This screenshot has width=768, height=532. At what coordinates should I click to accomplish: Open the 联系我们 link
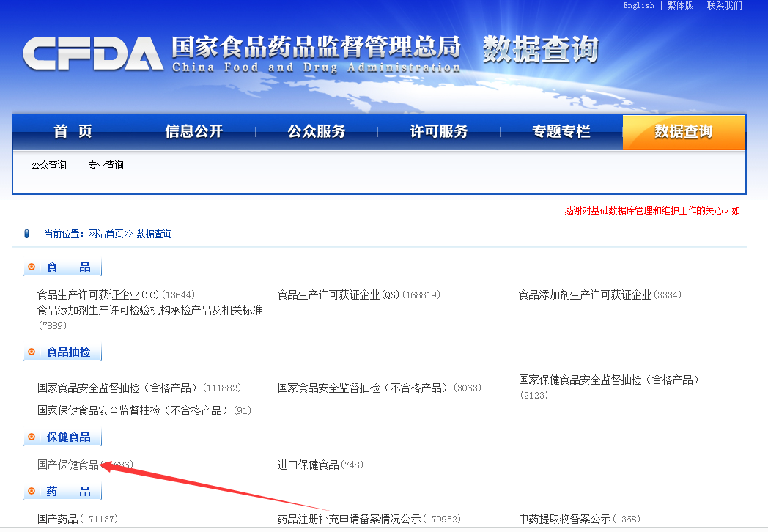click(x=725, y=5)
